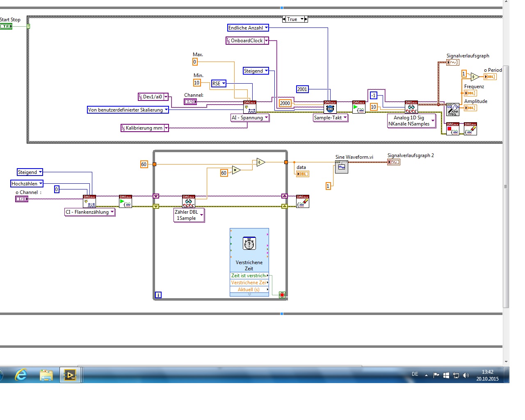Click the o Channel I/O terminal

click(x=22, y=199)
